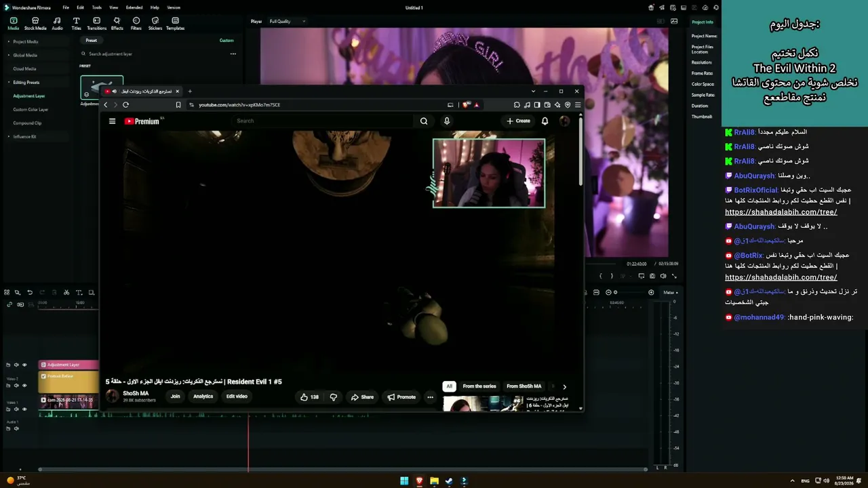Image resolution: width=868 pixels, height=488 pixels.
Task: Click the Filmora timeline crop tool
Action: click(x=92, y=292)
